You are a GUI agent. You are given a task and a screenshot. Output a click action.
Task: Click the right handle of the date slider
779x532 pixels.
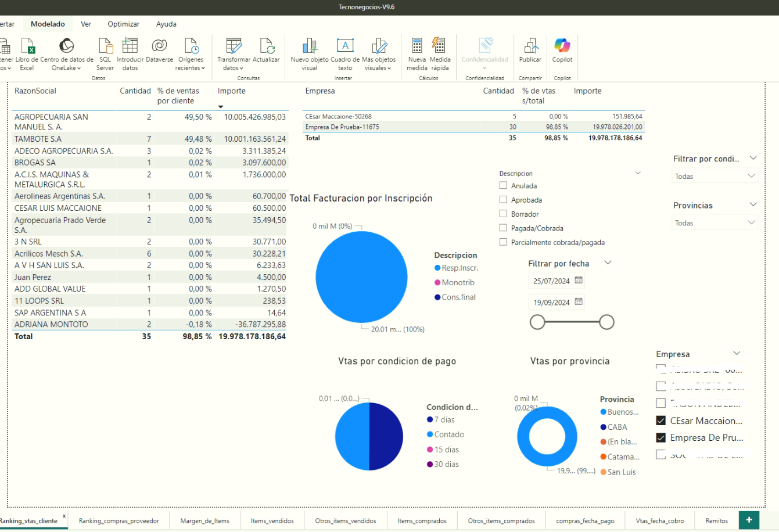(x=606, y=322)
